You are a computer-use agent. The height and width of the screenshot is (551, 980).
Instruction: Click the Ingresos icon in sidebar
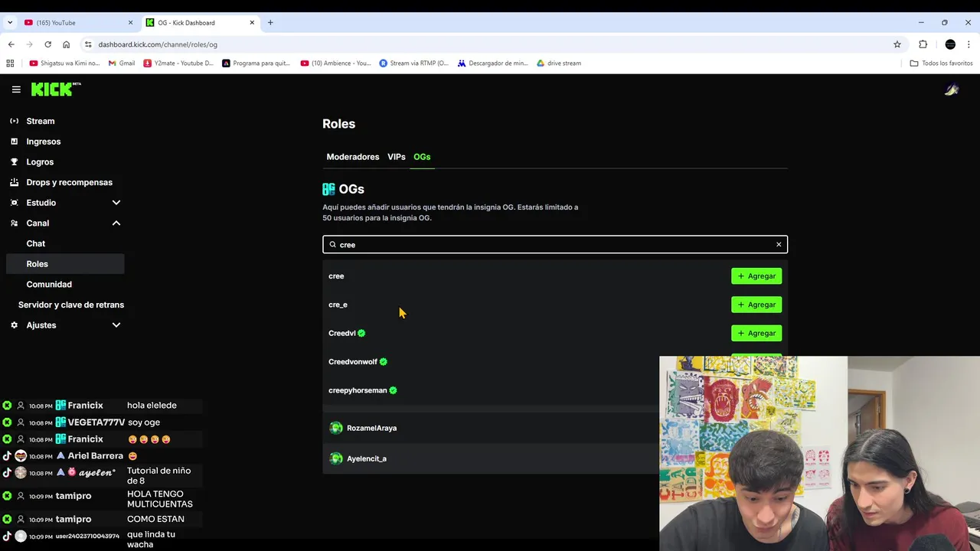click(x=15, y=142)
